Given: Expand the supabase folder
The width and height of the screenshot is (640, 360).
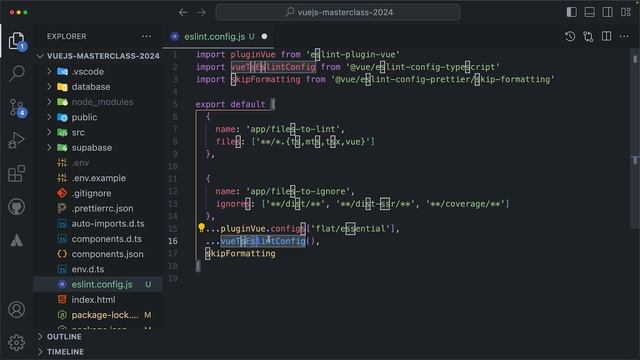Looking at the screenshot, I should tap(98, 147).
